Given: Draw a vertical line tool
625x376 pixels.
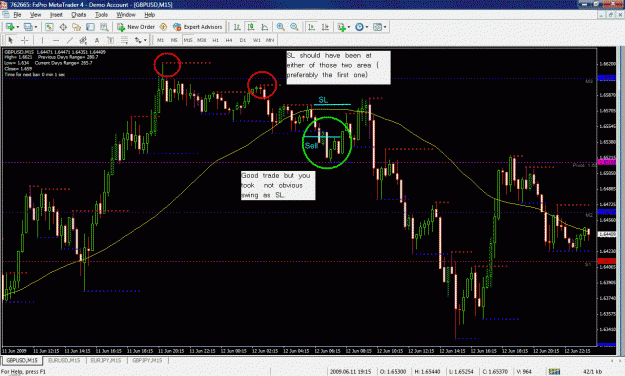Looking at the screenshot, I should pyautogui.click(x=42, y=40).
